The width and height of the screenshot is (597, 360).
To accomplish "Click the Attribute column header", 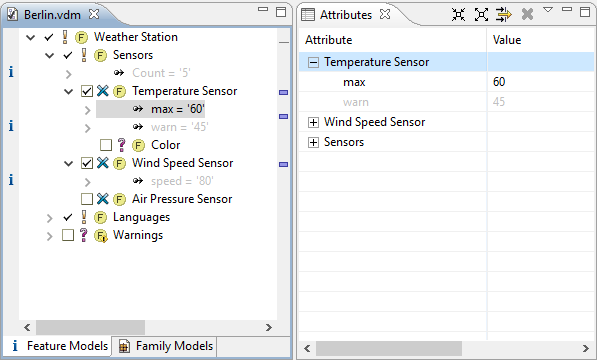I will coord(392,40).
